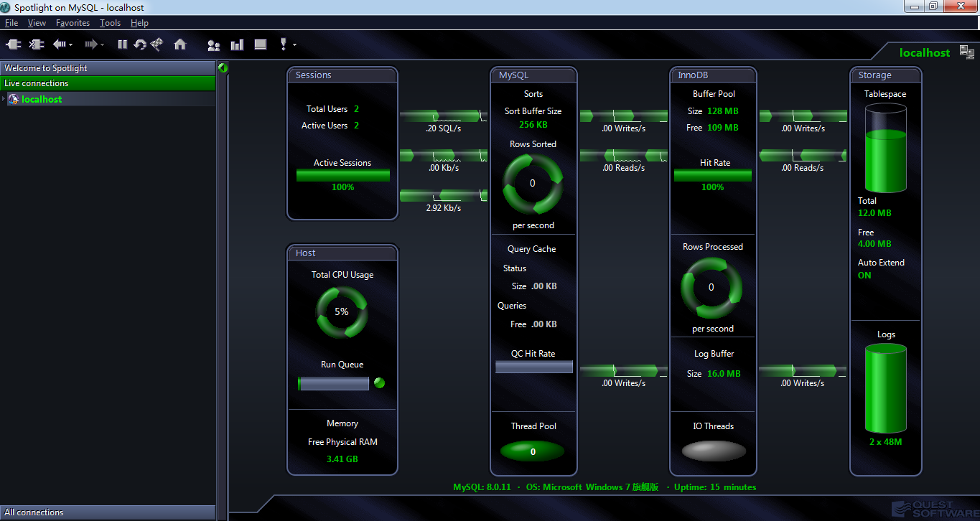Screen dimensions: 980x521
Task: Refresh data using the circular arrows icon
Action: tap(140, 44)
